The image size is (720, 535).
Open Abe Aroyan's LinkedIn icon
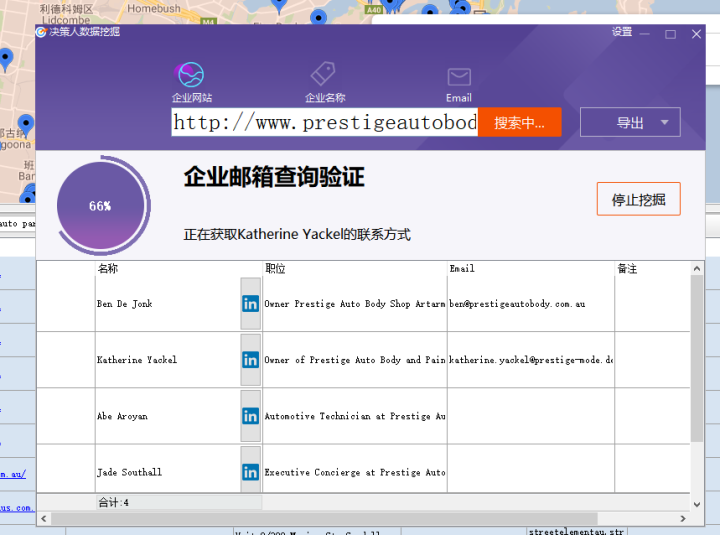[250, 416]
